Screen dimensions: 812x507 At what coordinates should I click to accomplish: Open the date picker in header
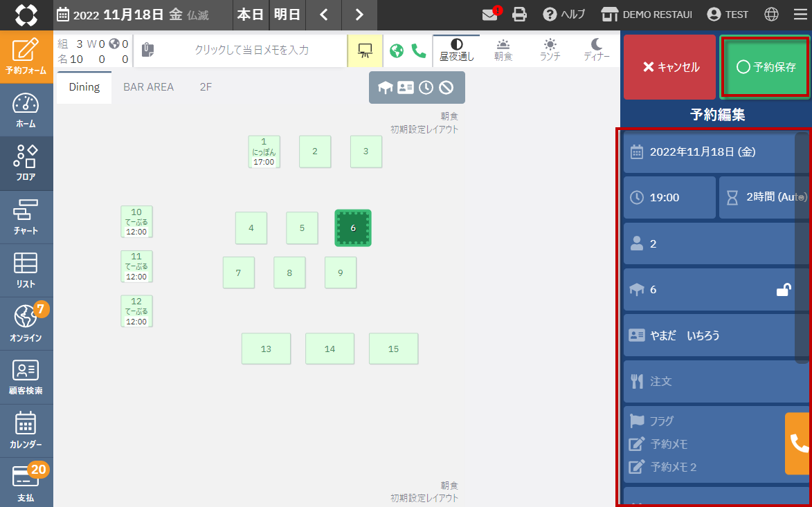pos(133,15)
